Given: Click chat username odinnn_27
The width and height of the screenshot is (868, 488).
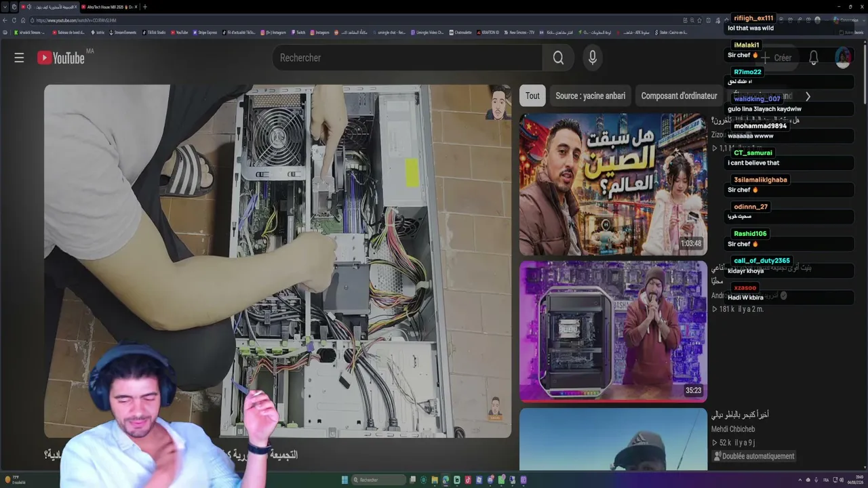Looking at the screenshot, I should click(751, 207).
